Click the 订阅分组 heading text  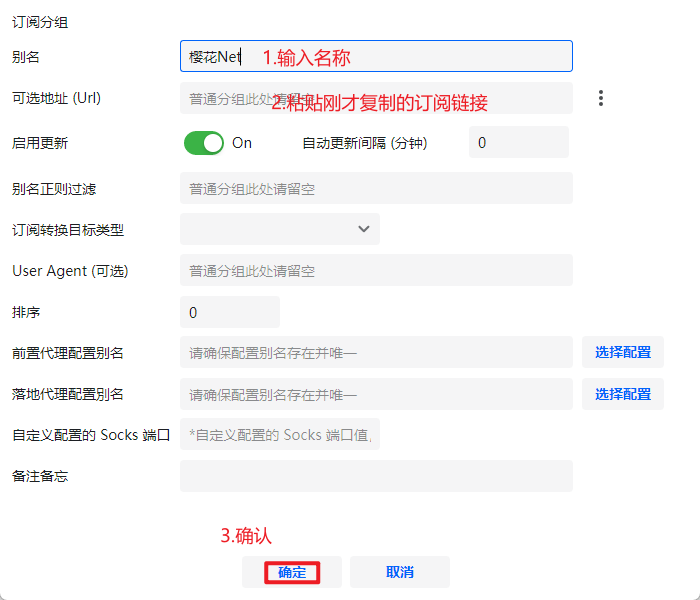tap(40, 22)
